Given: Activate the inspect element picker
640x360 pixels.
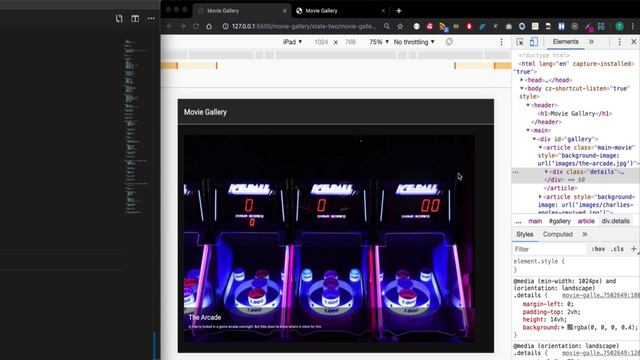Looking at the screenshot, I should click(520, 42).
